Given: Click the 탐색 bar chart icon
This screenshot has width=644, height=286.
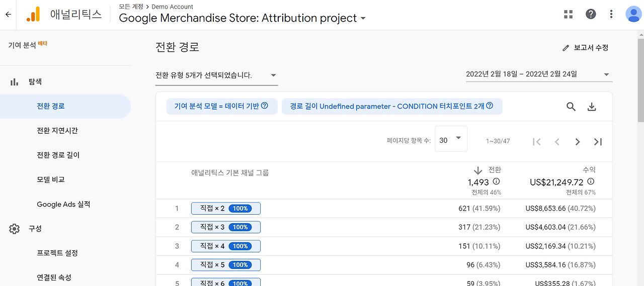Looking at the screenshot, I should [x=14, y=82].
